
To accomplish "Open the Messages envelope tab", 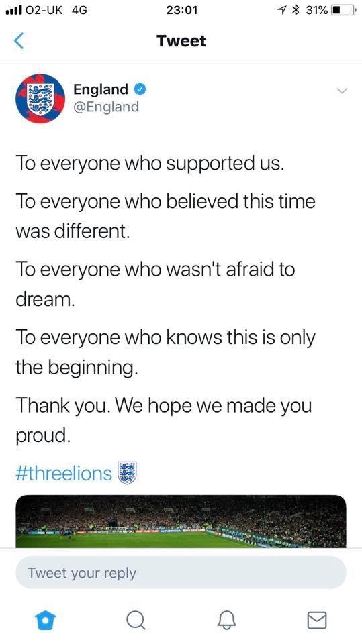I will pos(317,620).
